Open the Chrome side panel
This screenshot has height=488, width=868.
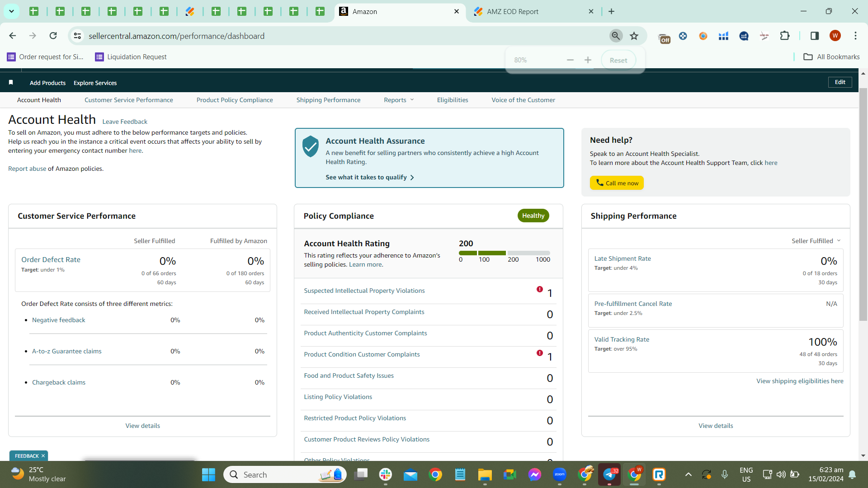pos(815,36)
